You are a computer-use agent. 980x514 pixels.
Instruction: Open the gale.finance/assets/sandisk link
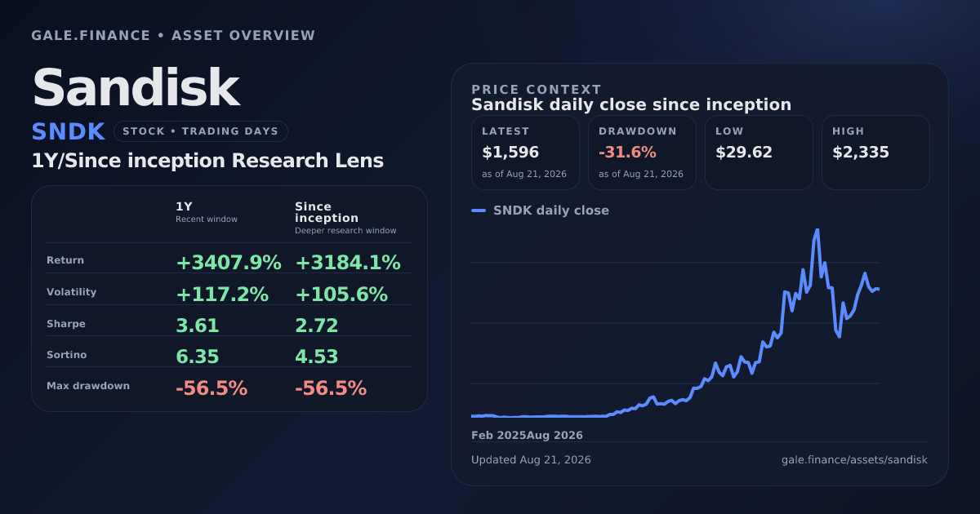[x=854, y=459]
